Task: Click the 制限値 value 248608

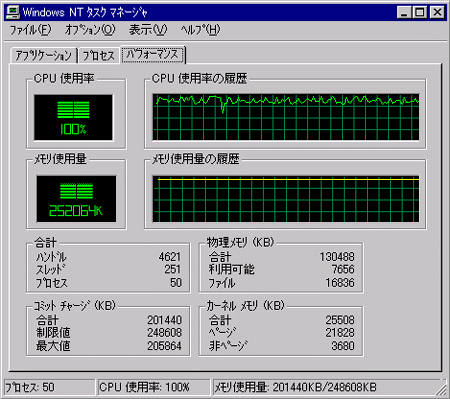Action: 164,333
